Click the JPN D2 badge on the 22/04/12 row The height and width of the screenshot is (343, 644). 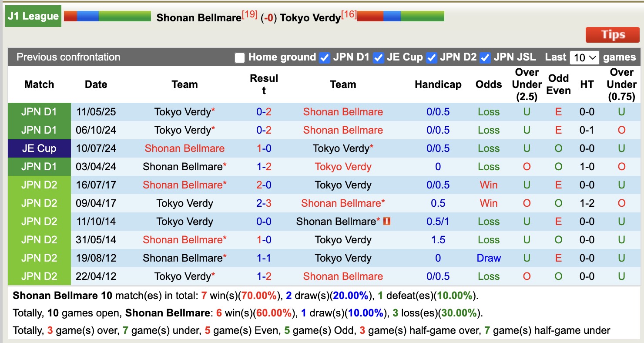pyautogui.click(x=39, y=276)
